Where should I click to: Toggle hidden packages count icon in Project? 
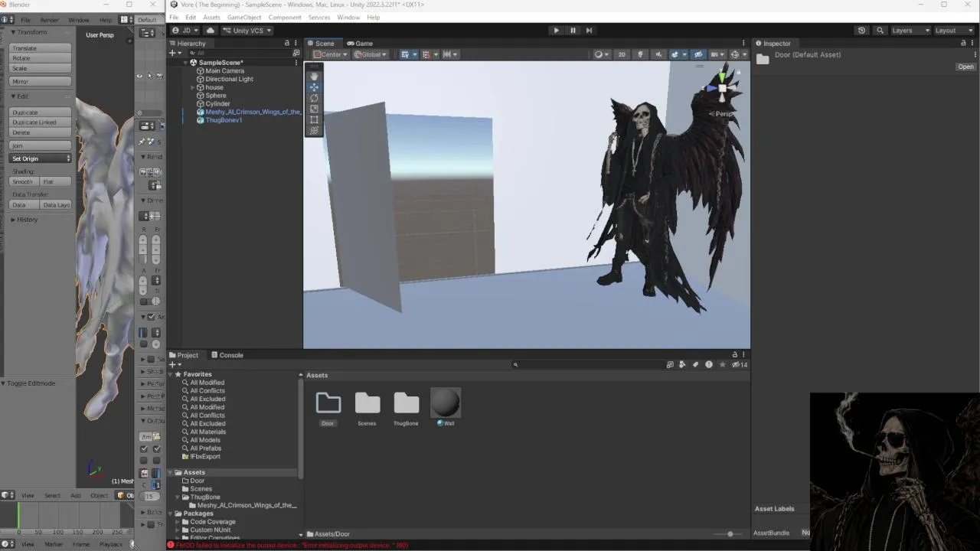739,365
